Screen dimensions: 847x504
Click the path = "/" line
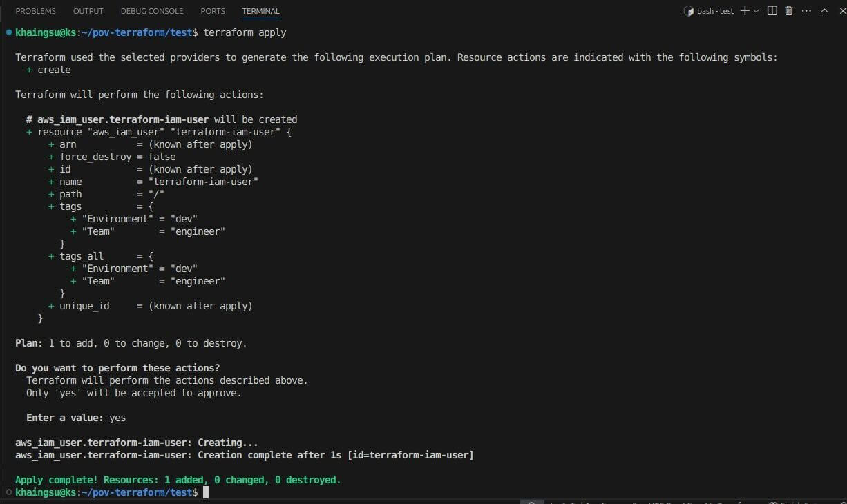click(x=106, y=194)
